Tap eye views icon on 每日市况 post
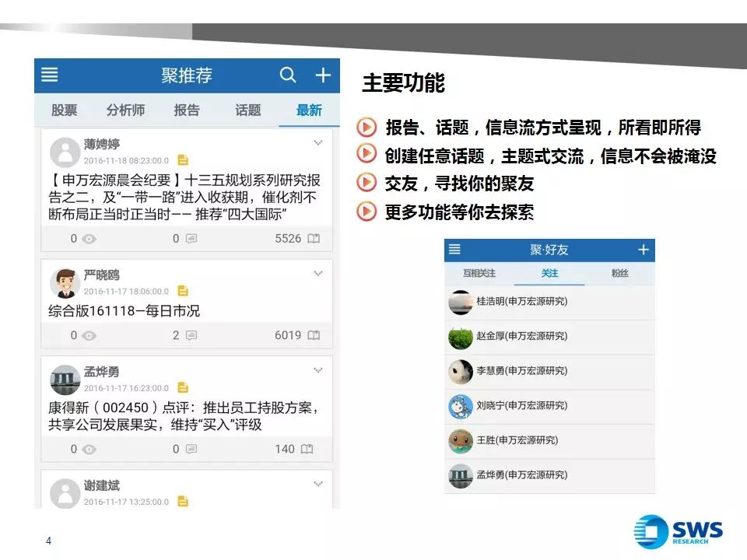Viewport: 747px width, 560px height. click(x=89, y=336)
